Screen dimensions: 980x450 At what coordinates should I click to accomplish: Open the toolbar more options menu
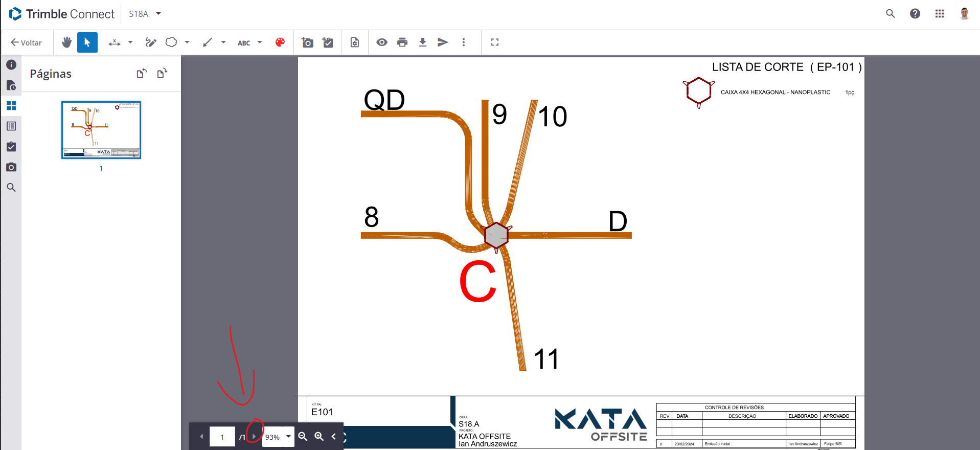pos(464,42)
